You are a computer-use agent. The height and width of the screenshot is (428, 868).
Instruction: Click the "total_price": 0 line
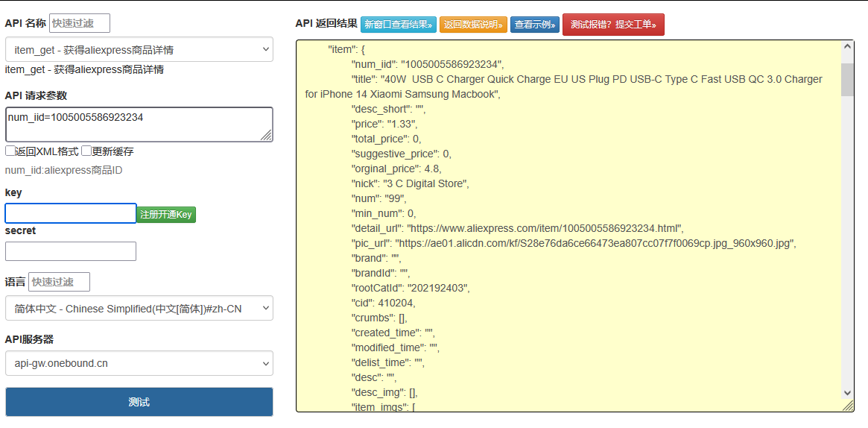point(387,139)
